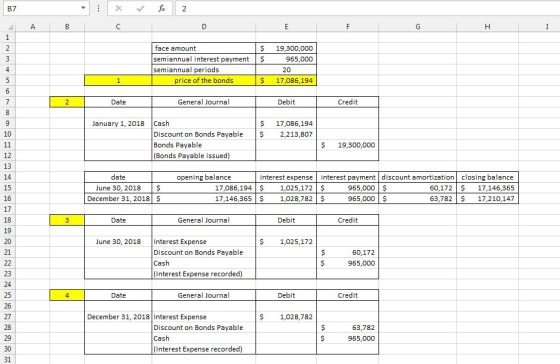The image size is (560, 364).
Task: Select column B header
Action: 67,26
